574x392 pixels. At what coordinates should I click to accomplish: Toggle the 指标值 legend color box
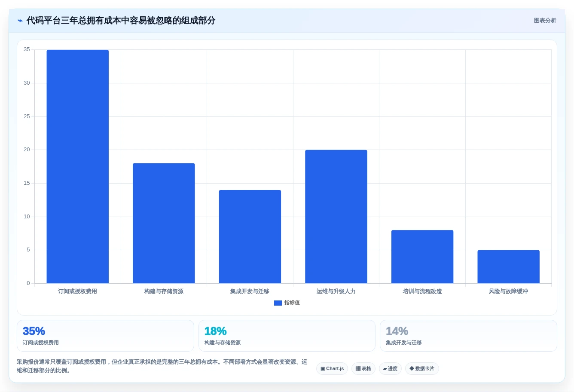[278, 303]
